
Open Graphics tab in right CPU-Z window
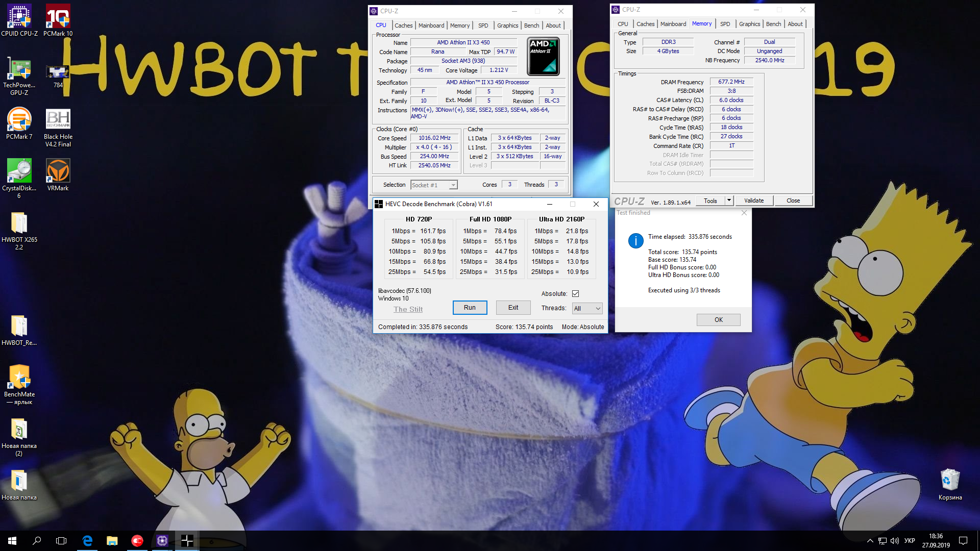749,24
